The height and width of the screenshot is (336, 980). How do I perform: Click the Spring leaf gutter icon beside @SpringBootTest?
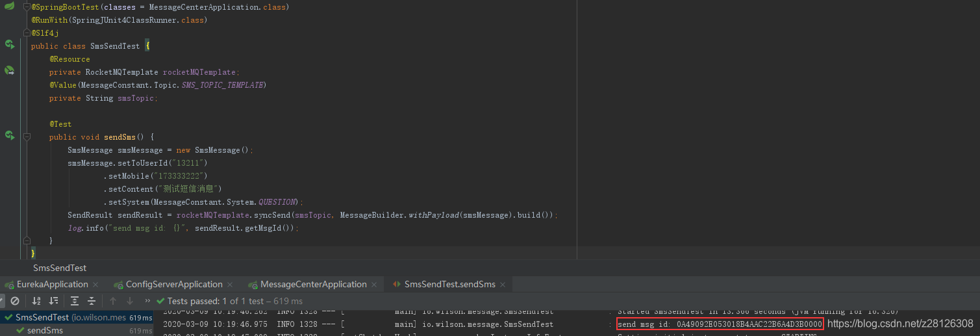click(x=10, y=6)
